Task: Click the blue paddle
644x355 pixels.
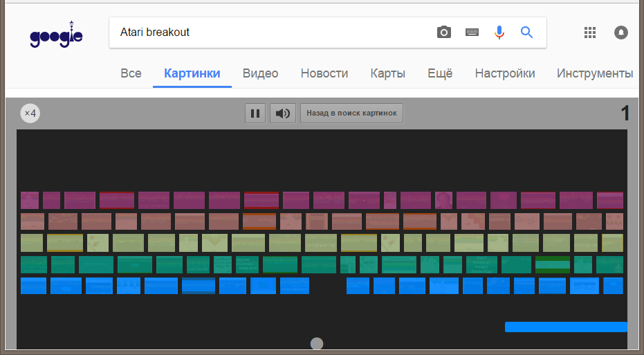Action: point(566,327)
